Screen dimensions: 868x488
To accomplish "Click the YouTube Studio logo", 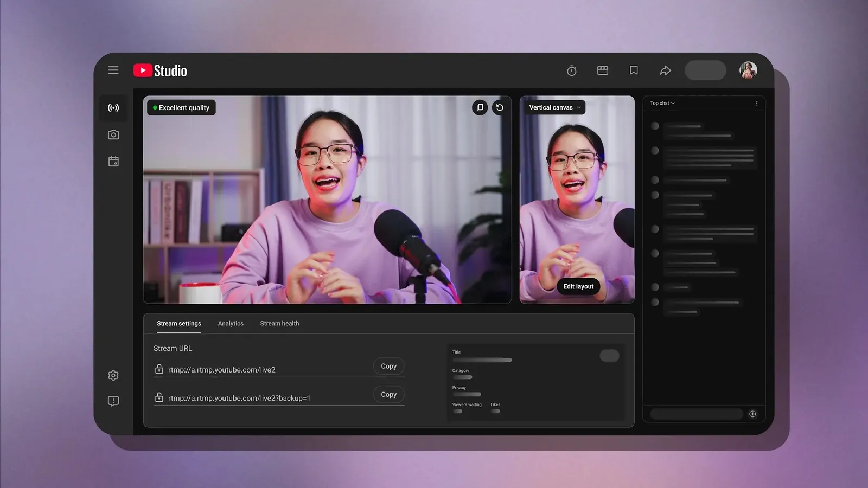I will point(160,70).
